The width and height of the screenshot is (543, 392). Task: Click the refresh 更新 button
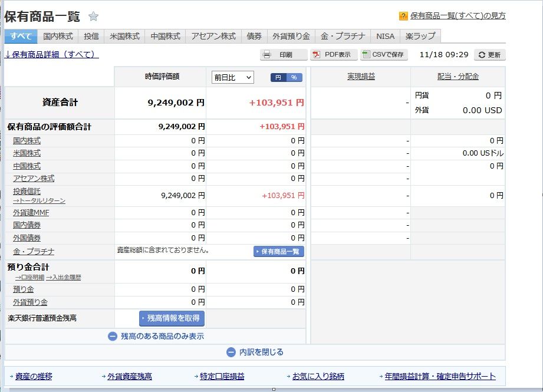tap(490, 55)
